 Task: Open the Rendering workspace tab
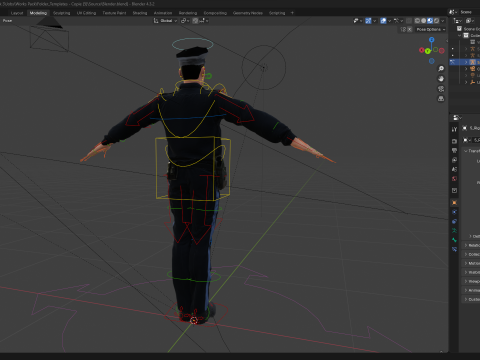(188, 13)
